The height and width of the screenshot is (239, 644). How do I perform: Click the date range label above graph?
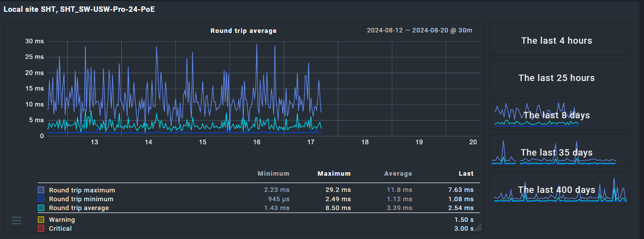pyautogui.click(x=419, y=31)
